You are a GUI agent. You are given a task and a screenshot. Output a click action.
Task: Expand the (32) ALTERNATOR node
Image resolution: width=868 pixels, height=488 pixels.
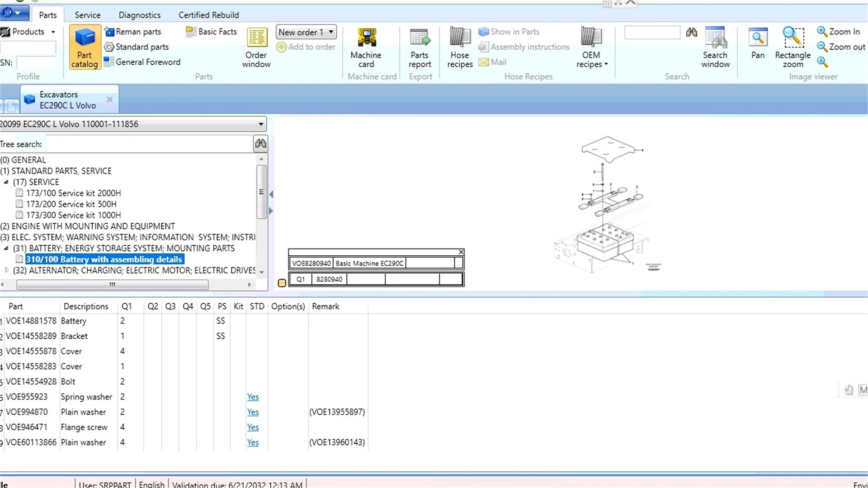point(6,270)
